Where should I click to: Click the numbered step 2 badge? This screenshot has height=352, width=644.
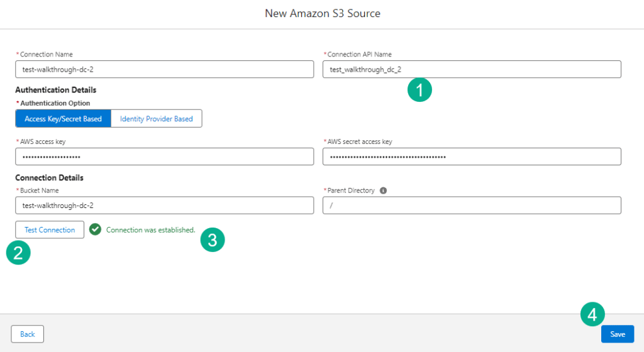click(18, 253)
